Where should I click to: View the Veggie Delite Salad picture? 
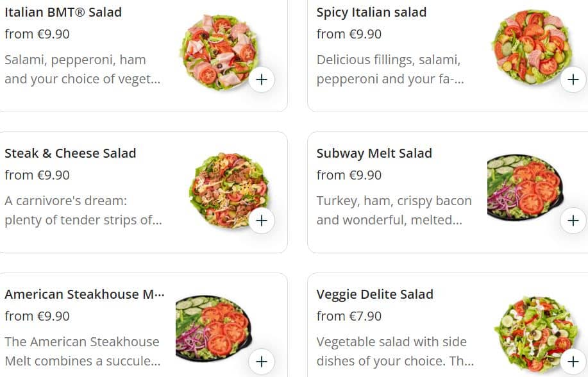[530, 332]
